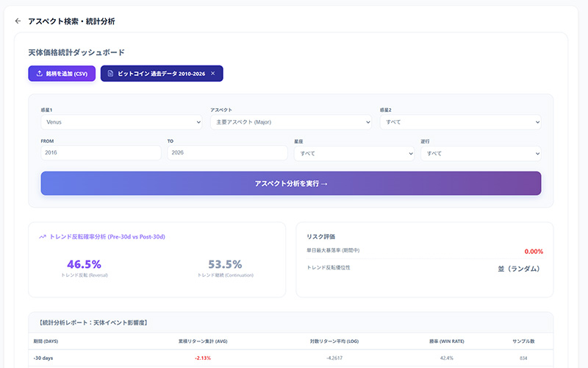Expand the アスペクト 主要アスペクト dropdown
The image size is (588, 368).
click(x=290, y=122)
